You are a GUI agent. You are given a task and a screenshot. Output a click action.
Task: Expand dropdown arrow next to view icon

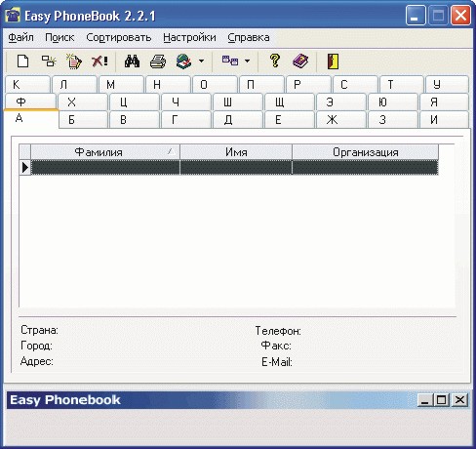point(248,61)
